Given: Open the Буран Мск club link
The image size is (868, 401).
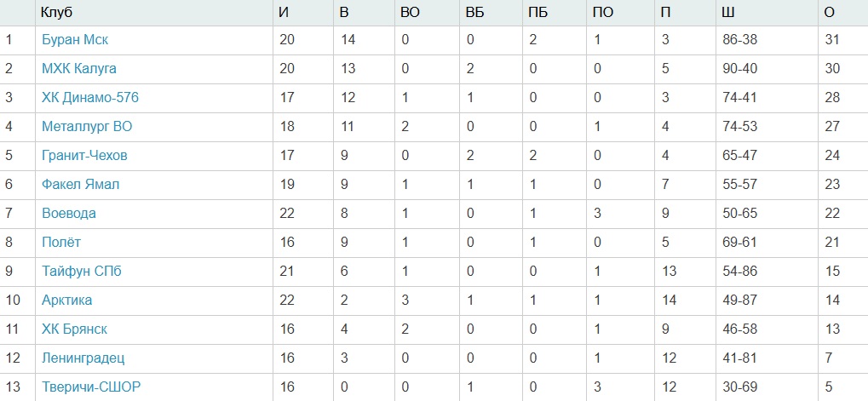Looking at the screenshot, I should click(75, 40).
